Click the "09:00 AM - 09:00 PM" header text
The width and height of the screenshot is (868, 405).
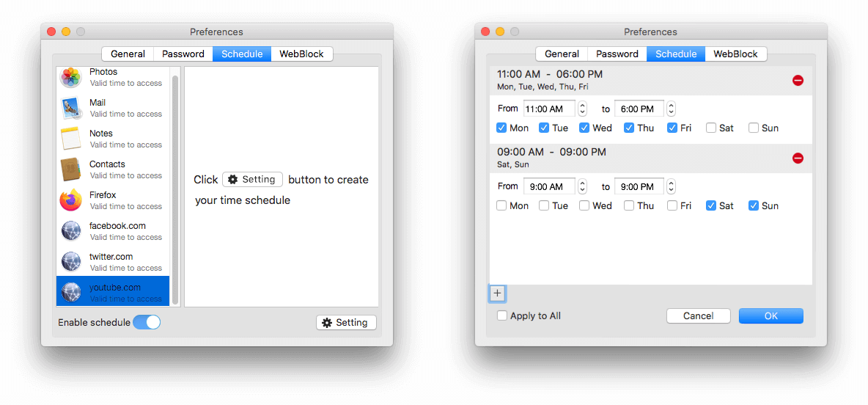(x=551, y=152)
